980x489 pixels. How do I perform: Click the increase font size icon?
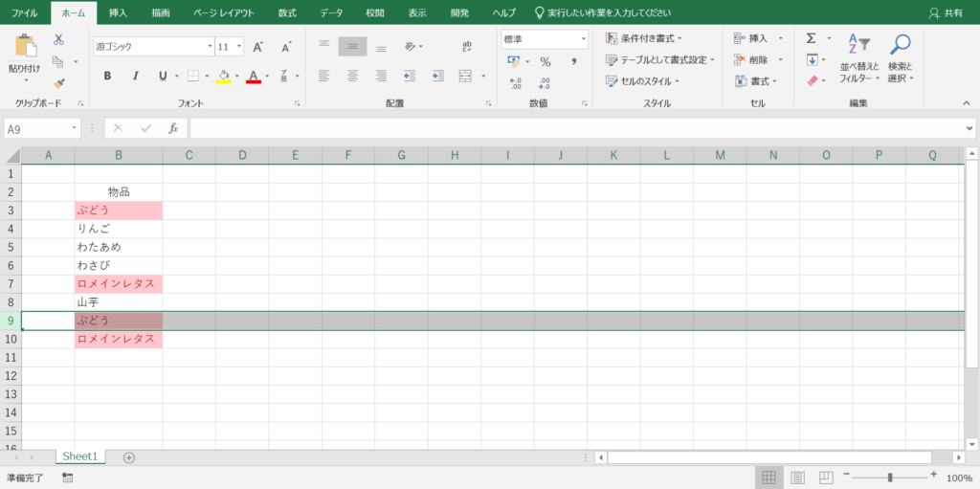(258, 46)
